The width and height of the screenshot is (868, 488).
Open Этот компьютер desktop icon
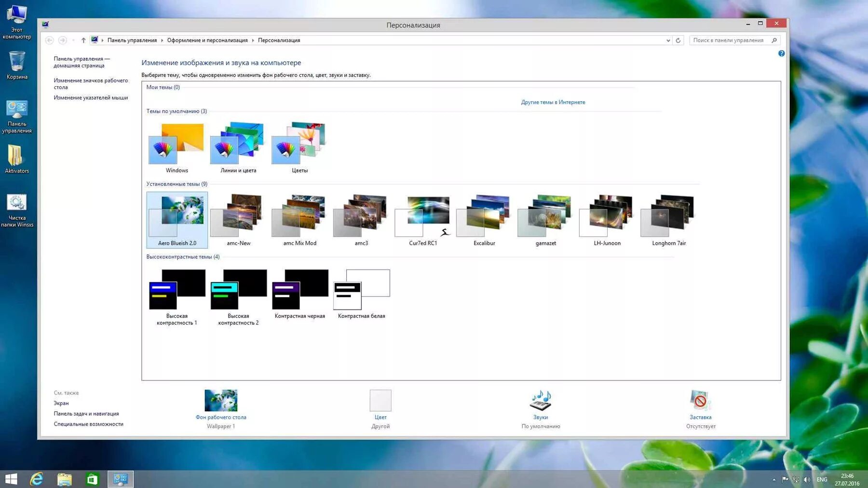(17, 22)
